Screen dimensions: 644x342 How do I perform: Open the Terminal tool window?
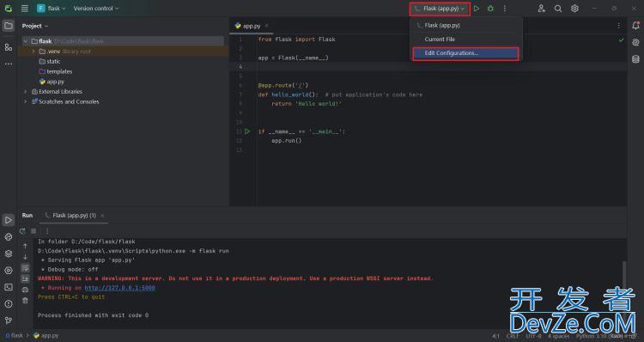9,287
